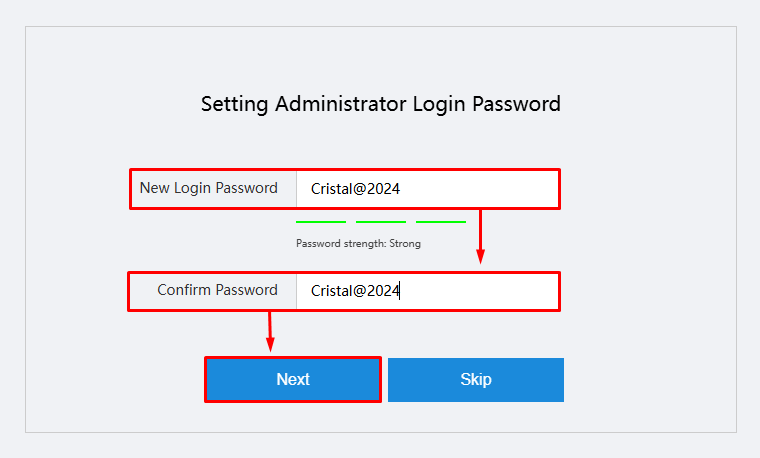Click the New Login Password label
The width and height of the screenshot is (760, 458).
[x=208, y=188]
